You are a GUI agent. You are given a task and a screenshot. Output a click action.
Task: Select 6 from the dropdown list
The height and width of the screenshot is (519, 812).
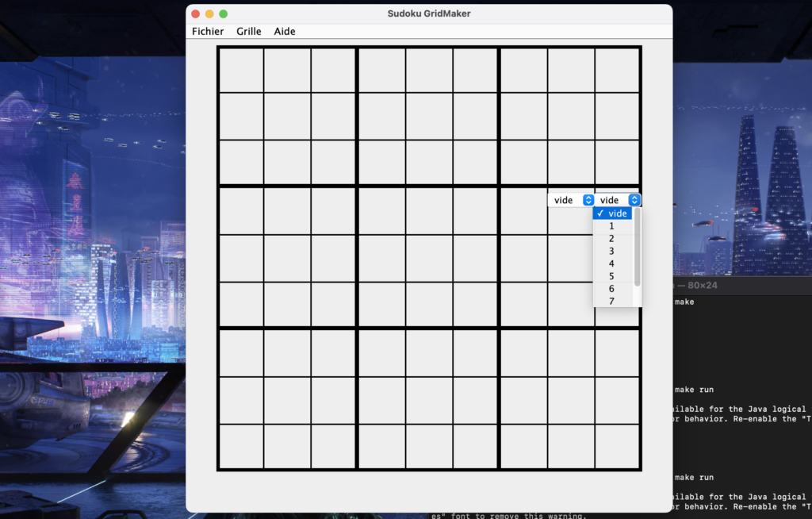(612, 289)
